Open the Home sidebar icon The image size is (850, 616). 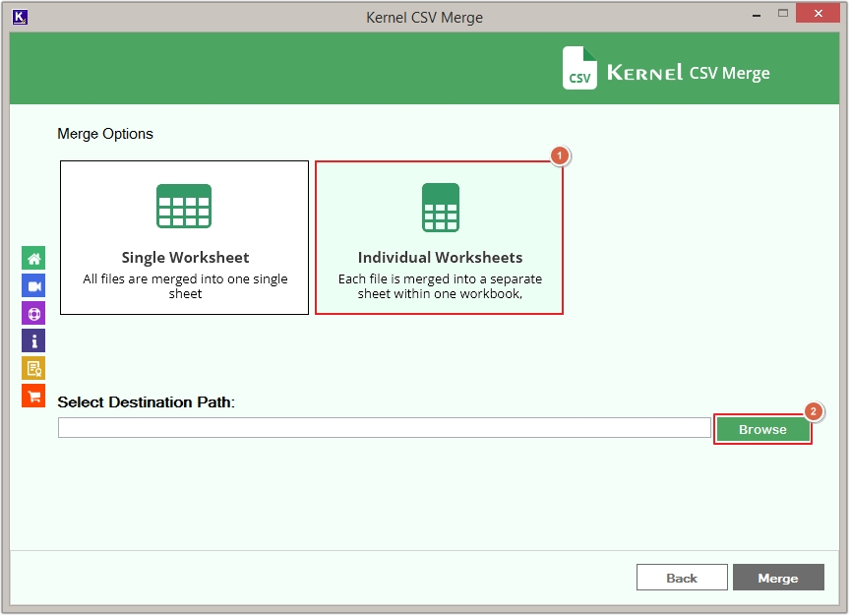(33, 258)
